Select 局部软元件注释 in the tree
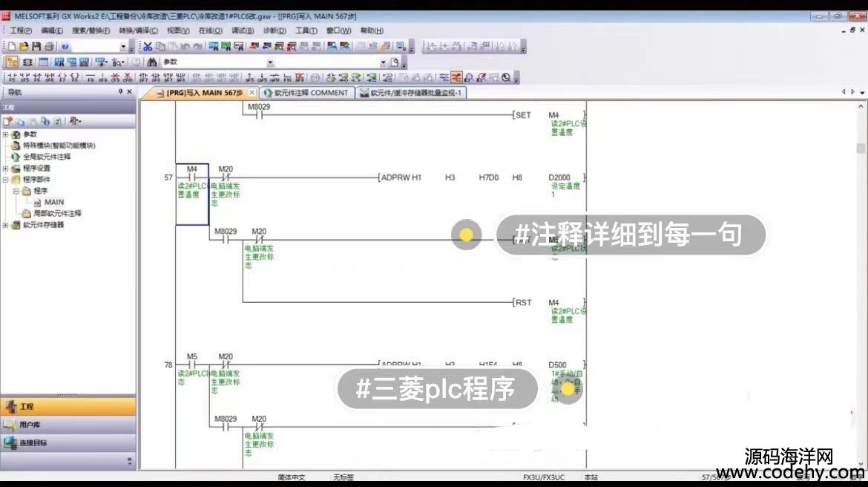The height and width of the screenshot is (487, 868). click(x=57, y=213)
